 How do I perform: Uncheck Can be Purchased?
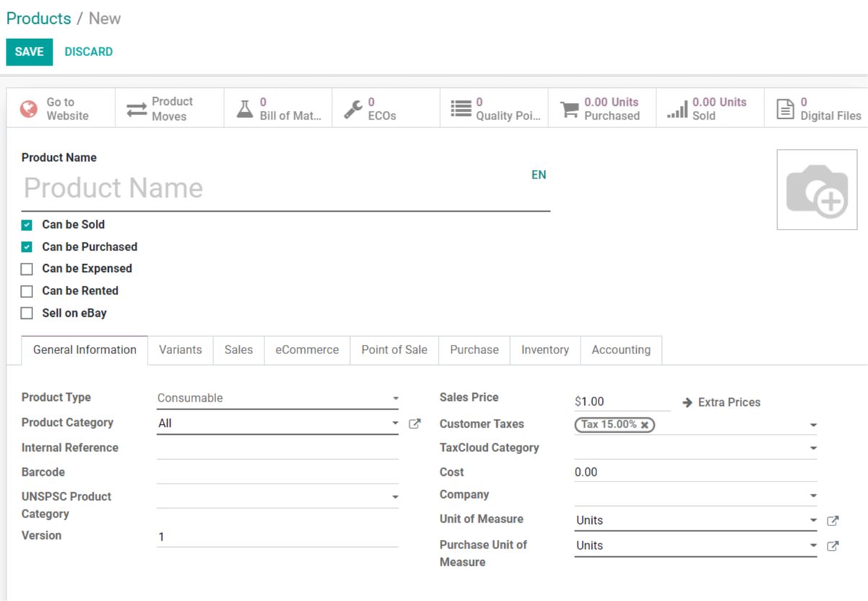(27, 247)
